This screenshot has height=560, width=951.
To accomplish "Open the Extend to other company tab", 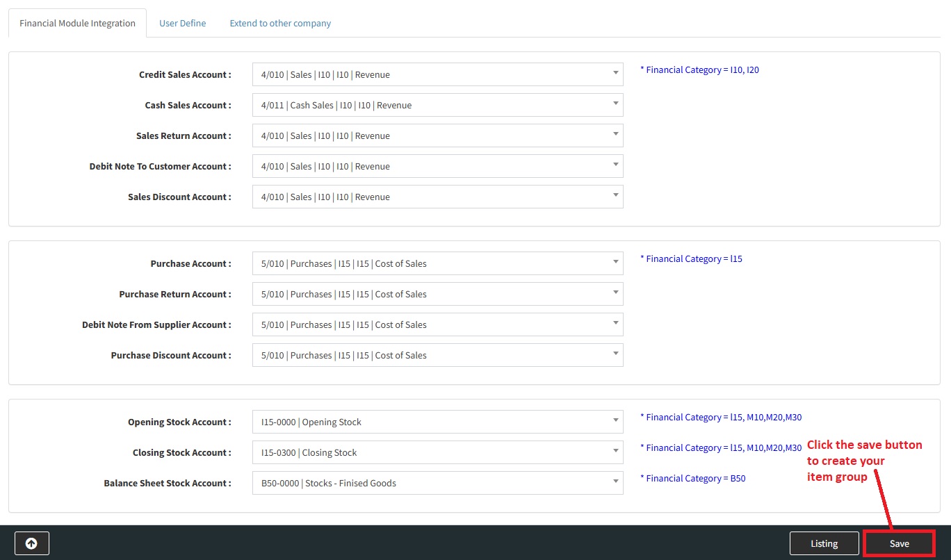I will point(280,23).
